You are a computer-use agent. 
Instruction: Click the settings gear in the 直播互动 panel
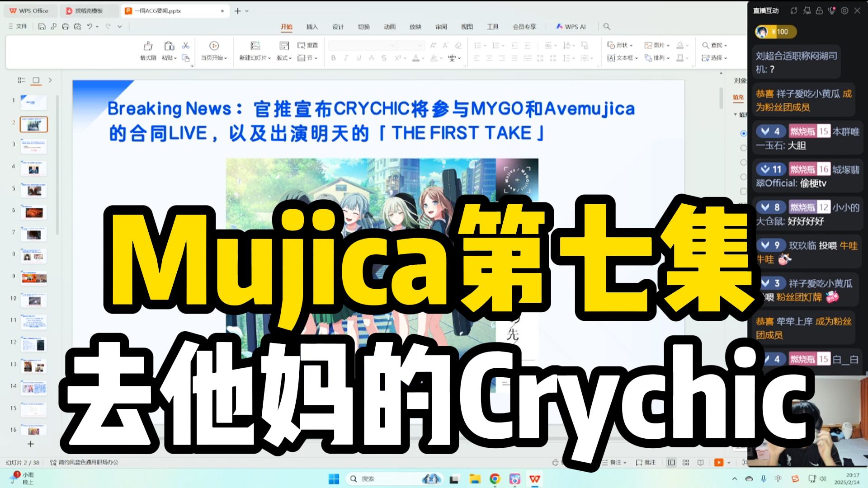(x=844, y=10)
